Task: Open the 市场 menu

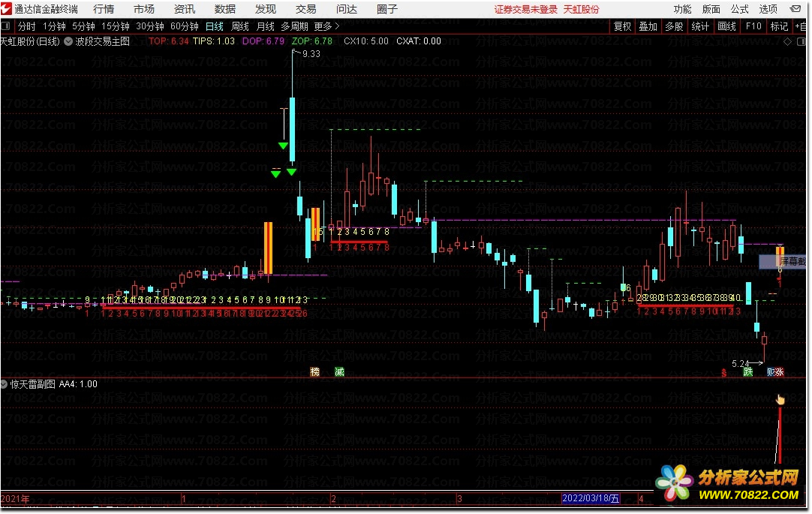Action: pos(144,9)
